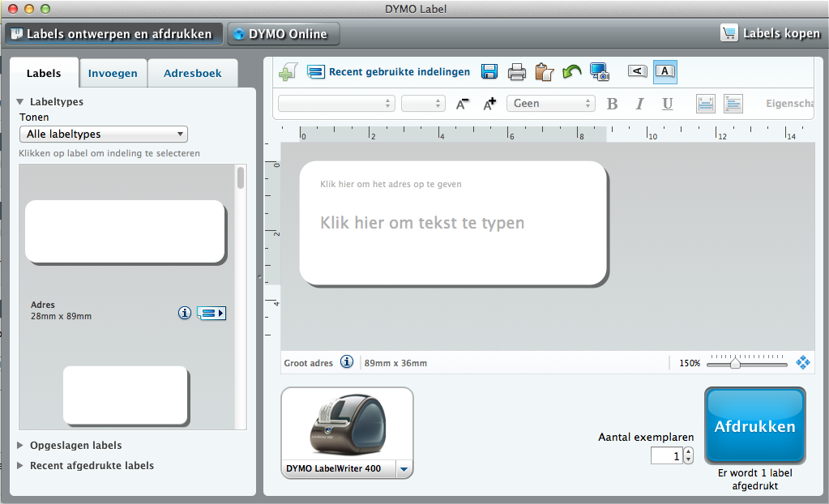Open the DYMO LabelWriter 400 printer dropdown
This screenshot has height=504, width=829.
coord(405,469)
